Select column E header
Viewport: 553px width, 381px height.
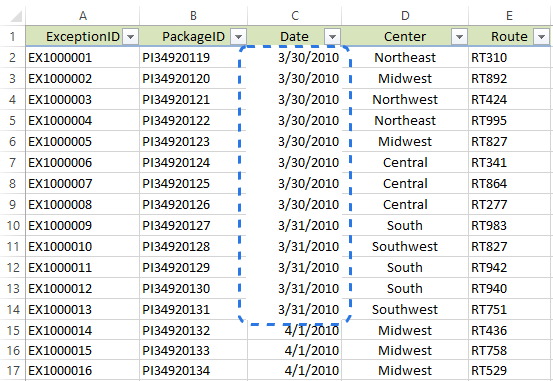(510, 16)
